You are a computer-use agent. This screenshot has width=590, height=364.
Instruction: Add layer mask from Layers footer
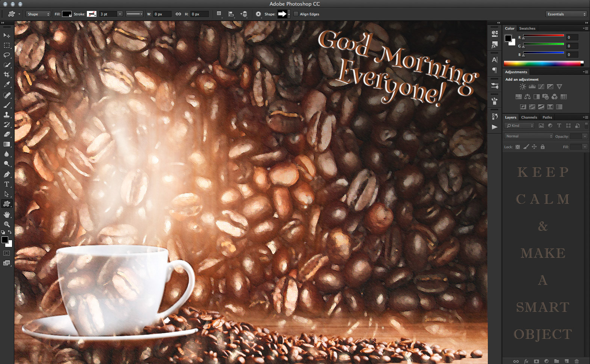click(x=536, y=361)
